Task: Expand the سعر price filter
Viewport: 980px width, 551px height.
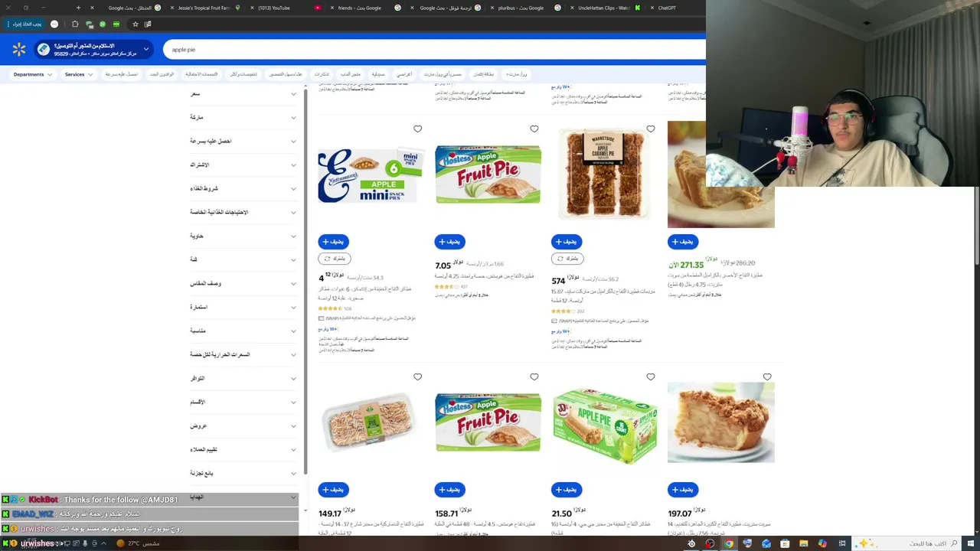Action: [243, 94]
